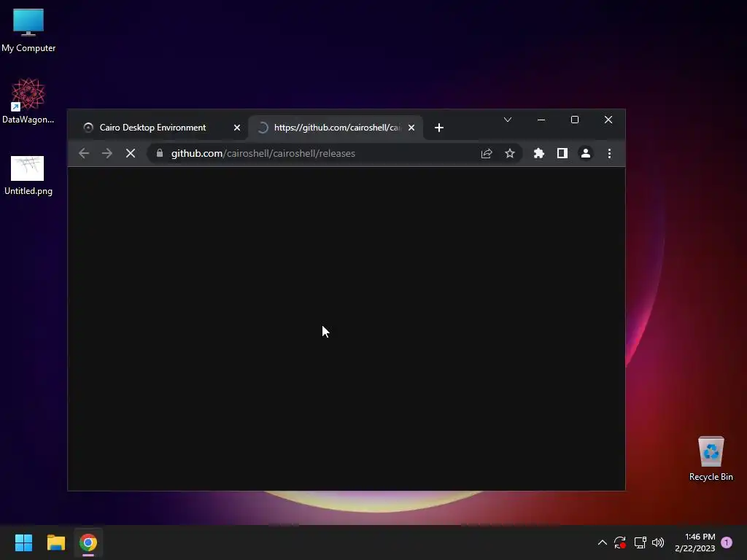Click the Chrome taskbar icon

pyautogui.click(x=88, y=542)
